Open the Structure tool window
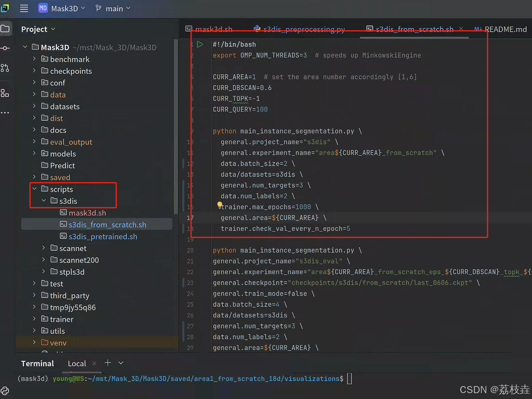Screen dimensions: 532x399 pyautogui.click(x=5, y=93)
